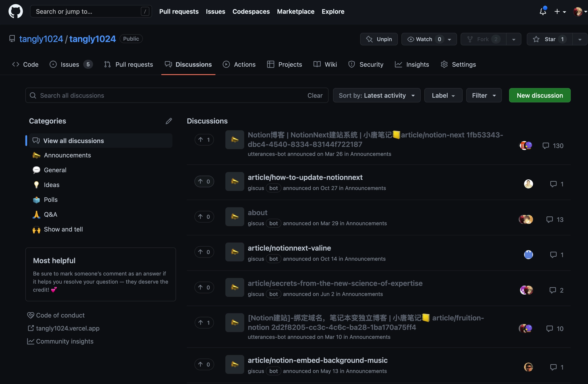Click the Search all discussions field
This screenshot has height=384, width=588.
177,95
